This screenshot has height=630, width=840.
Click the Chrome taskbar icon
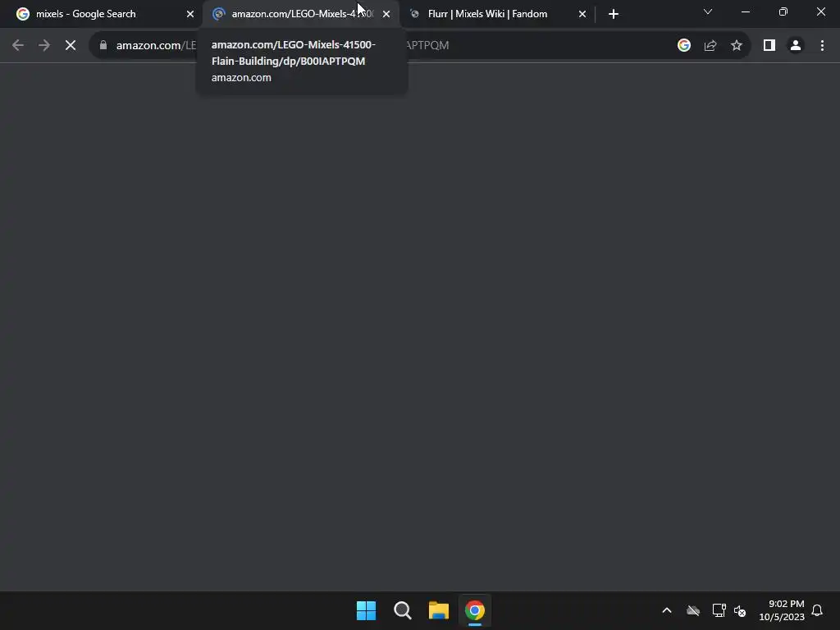click(x=475, y=610)
